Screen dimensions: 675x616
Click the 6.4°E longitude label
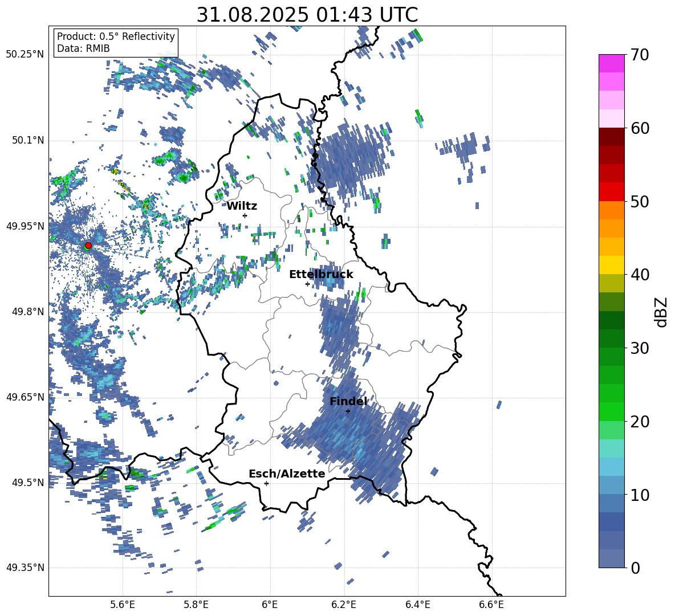pos(417,605)
